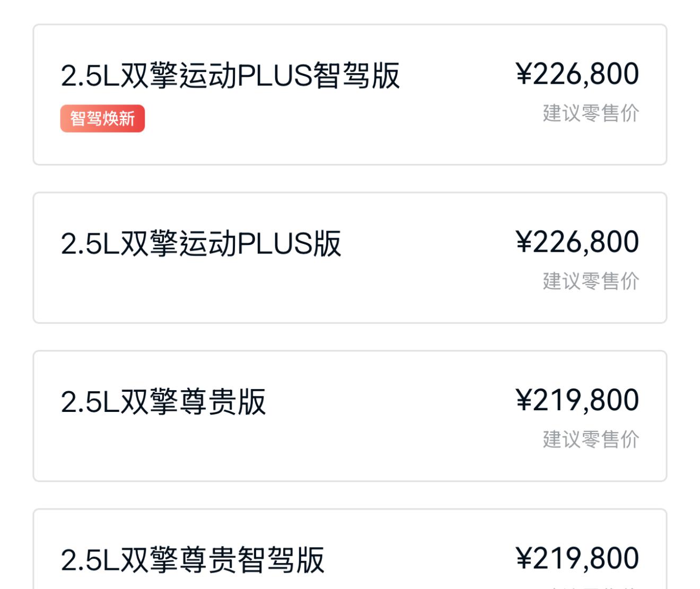Screen dimensions: 700x589
Task: Click 建议零售价 label in 尊贵版 card
Action: pyautogui.click(x=591, y=439)
